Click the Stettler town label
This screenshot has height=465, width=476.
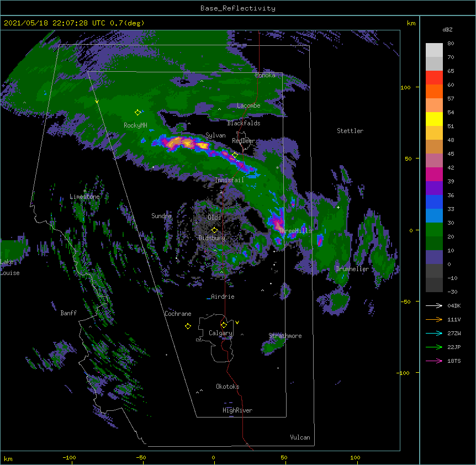[350, 131]
